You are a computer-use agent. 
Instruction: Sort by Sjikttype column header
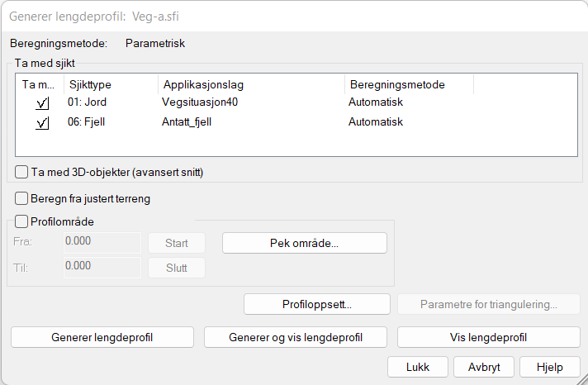click(109, 84)
